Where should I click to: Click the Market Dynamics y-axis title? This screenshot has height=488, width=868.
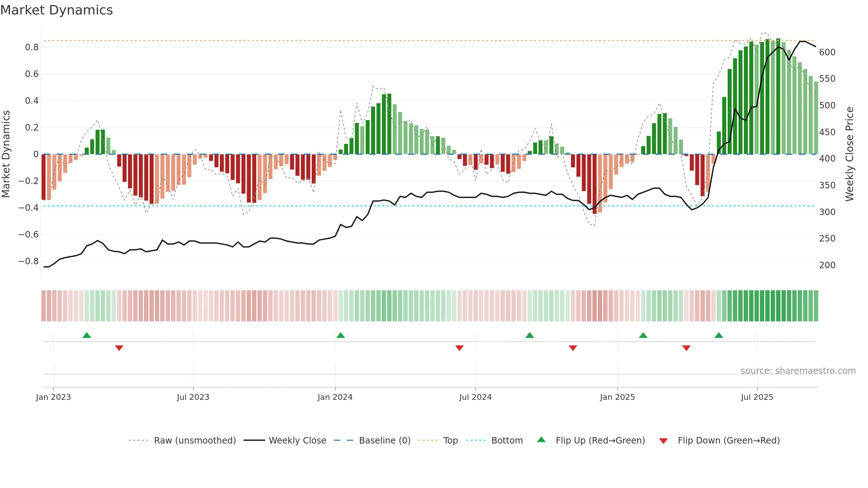6,154
